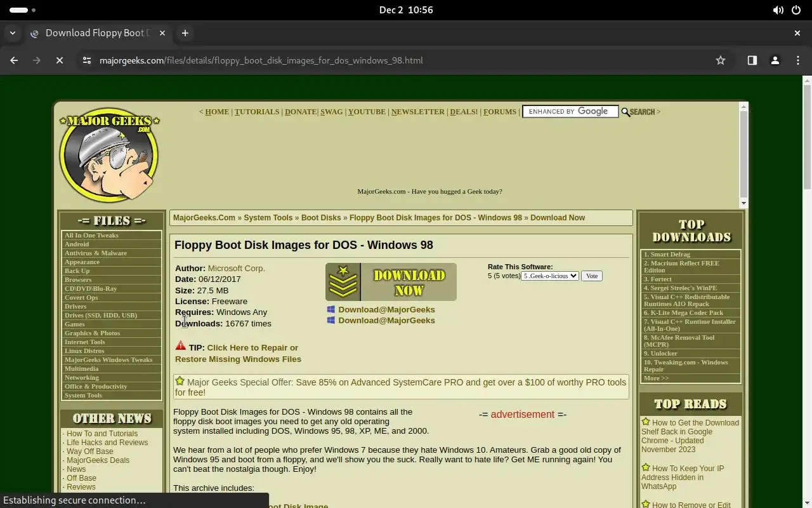Stop page loading with X icon
The width and height of the screenshot is (812, 508).
tap(59, 60)
